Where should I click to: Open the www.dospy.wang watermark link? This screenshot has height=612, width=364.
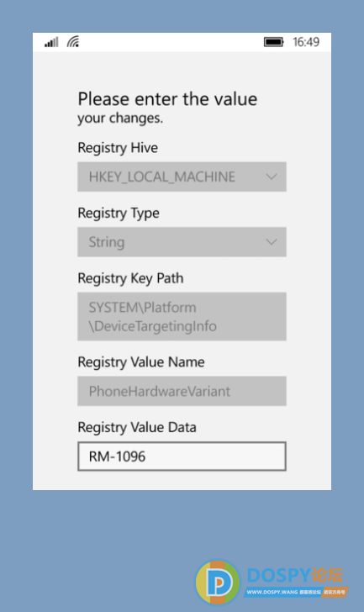(x=272, y=592)
